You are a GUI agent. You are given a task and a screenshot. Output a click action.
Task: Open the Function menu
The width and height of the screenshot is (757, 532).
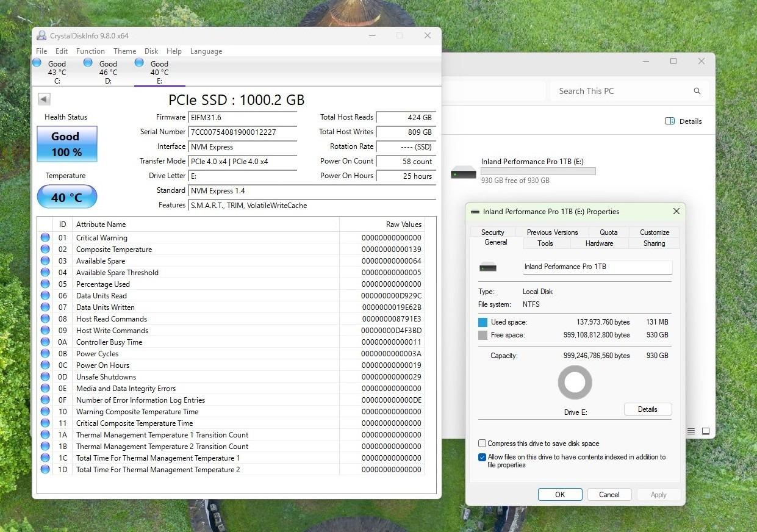point(90,51)
